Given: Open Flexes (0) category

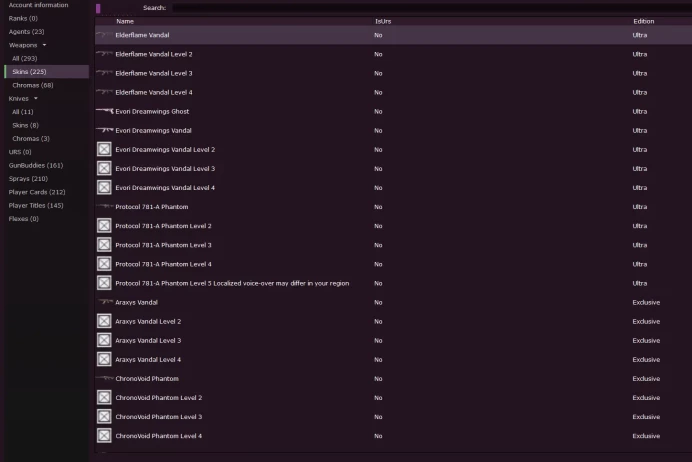Looking at the screenshot, I should [x=23, y=218].
